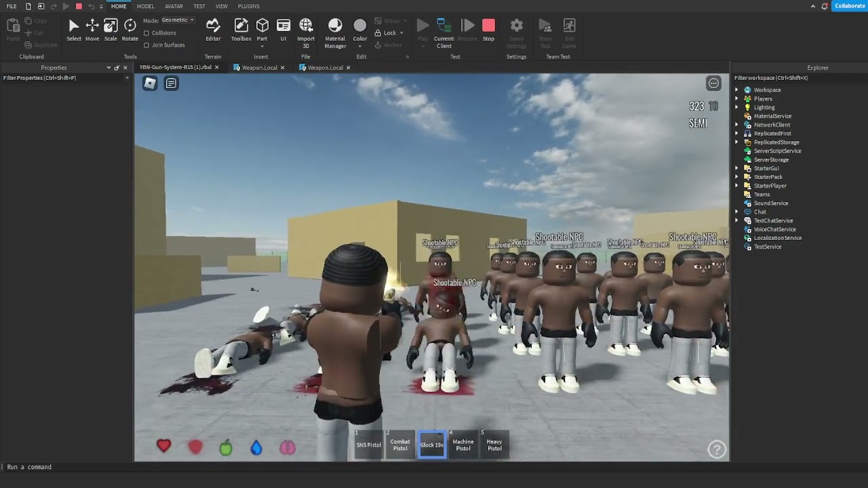Open Roblox menu icon in viewport
868x488 pixels.
pos(150,83)
